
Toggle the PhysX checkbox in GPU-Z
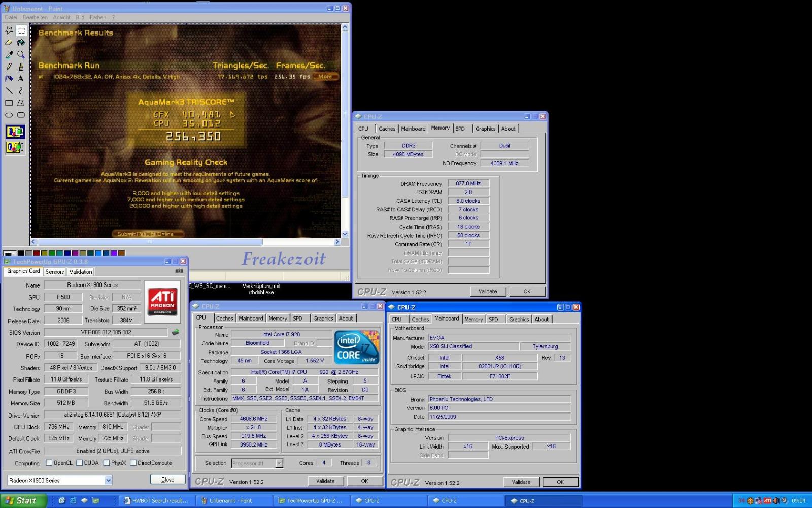[107, 463]
